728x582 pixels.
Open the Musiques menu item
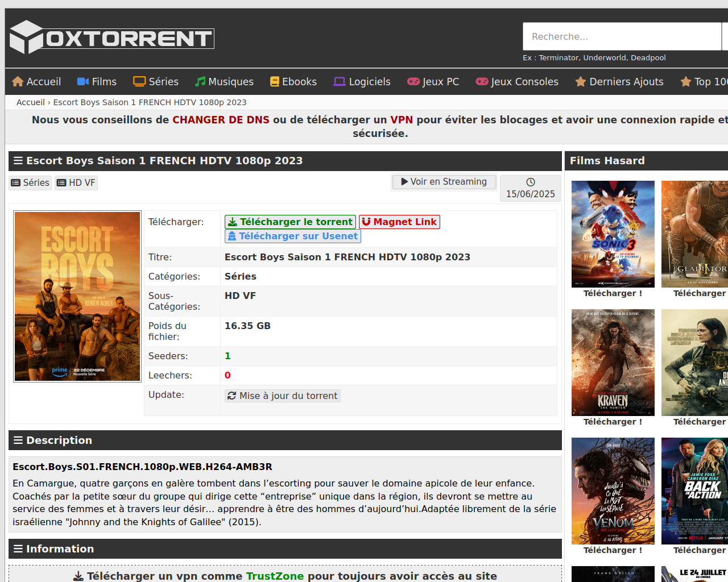(x=224, y=81)
